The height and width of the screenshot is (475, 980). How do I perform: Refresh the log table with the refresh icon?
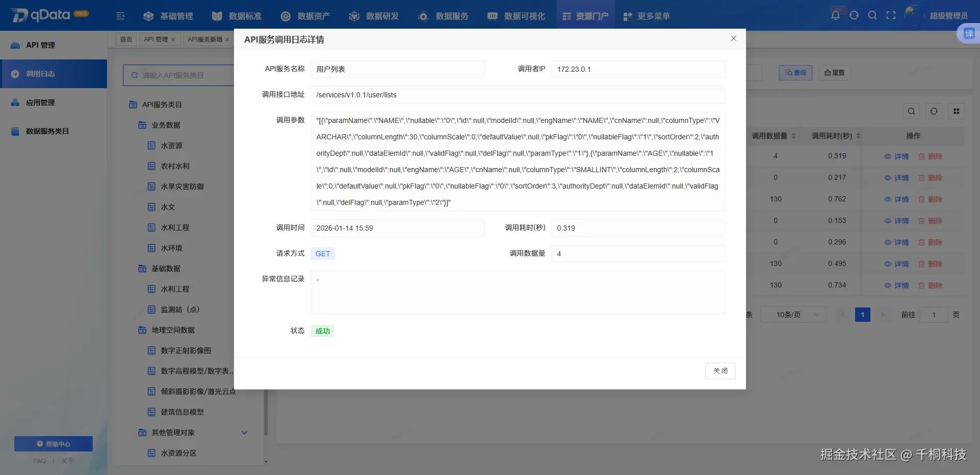[934, 111]
